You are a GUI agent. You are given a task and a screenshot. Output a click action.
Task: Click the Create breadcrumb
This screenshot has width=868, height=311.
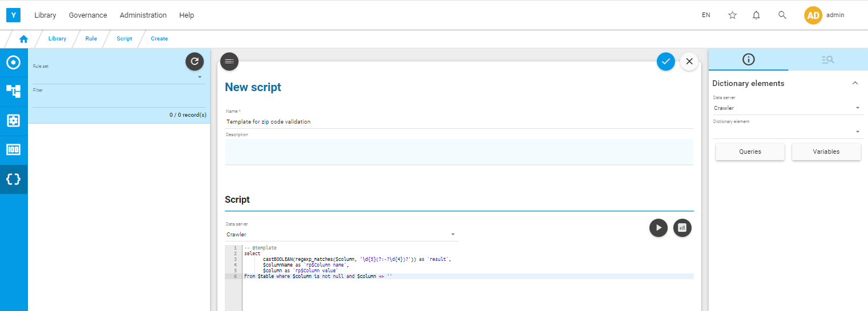pos(159,39)
